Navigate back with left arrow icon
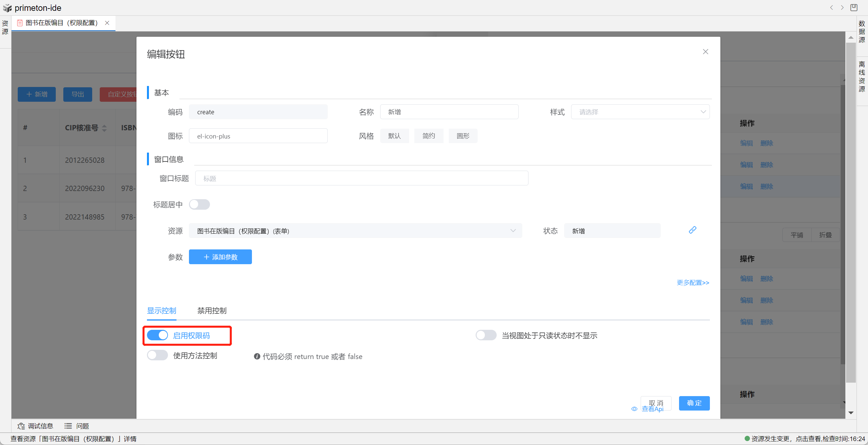Screen dimensions: 868x445 pos(832,8)
